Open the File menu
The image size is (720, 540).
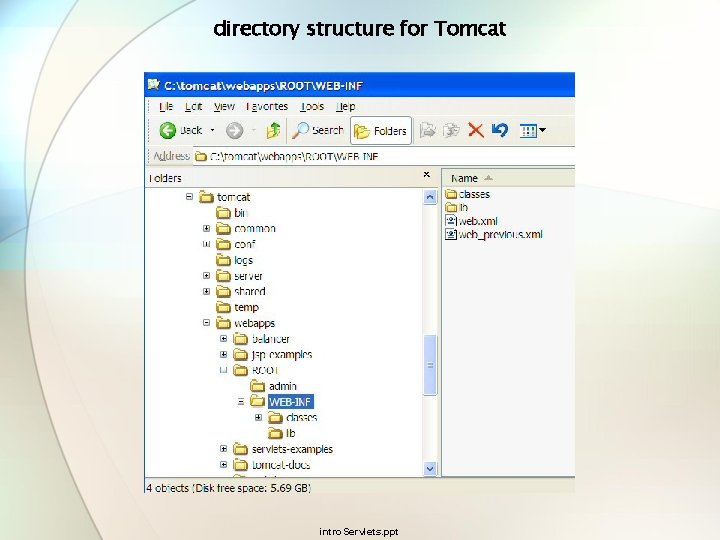point(166,107)
